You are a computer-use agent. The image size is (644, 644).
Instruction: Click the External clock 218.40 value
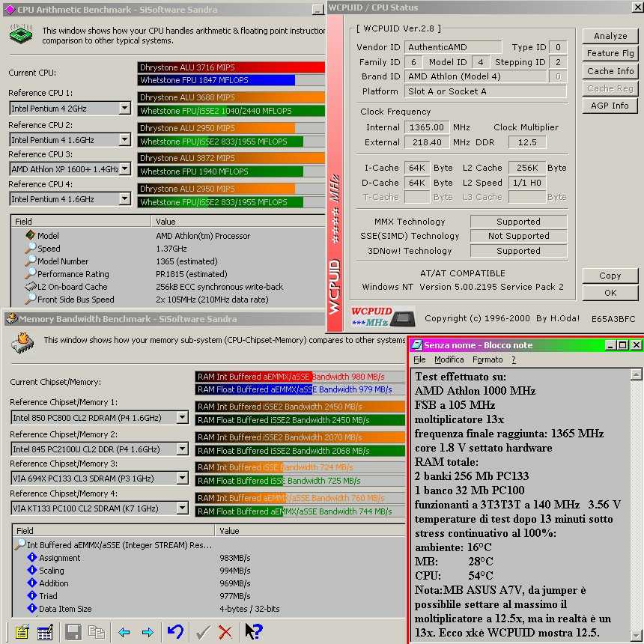tap(427, 142)
